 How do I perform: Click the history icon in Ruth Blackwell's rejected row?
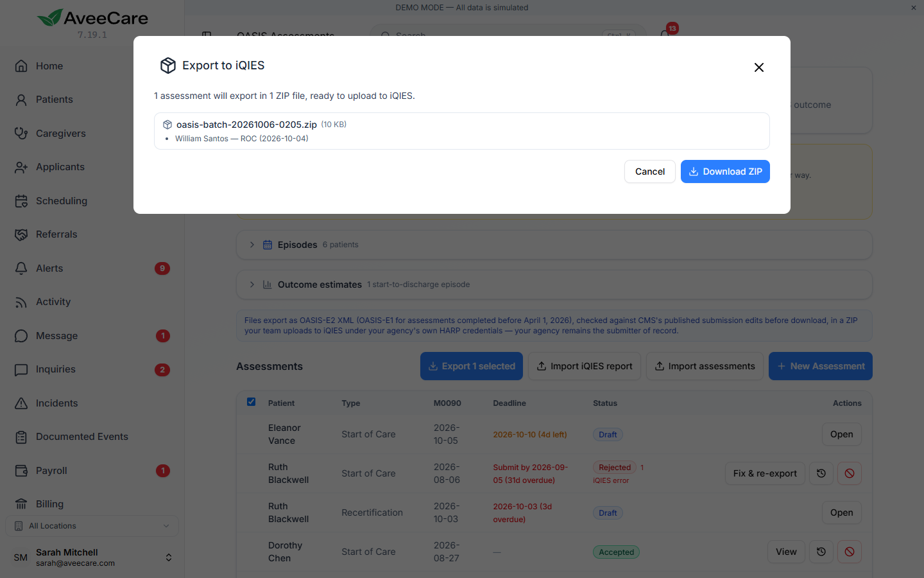821,473
